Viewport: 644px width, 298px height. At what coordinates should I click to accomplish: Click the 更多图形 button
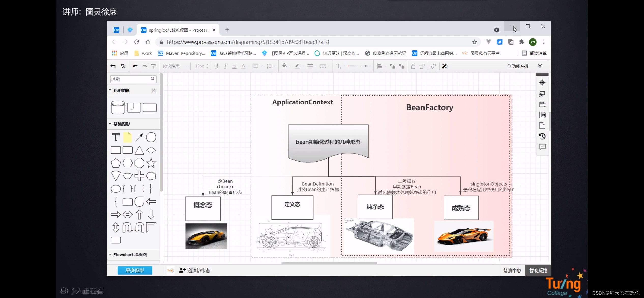tap(135, 270)
